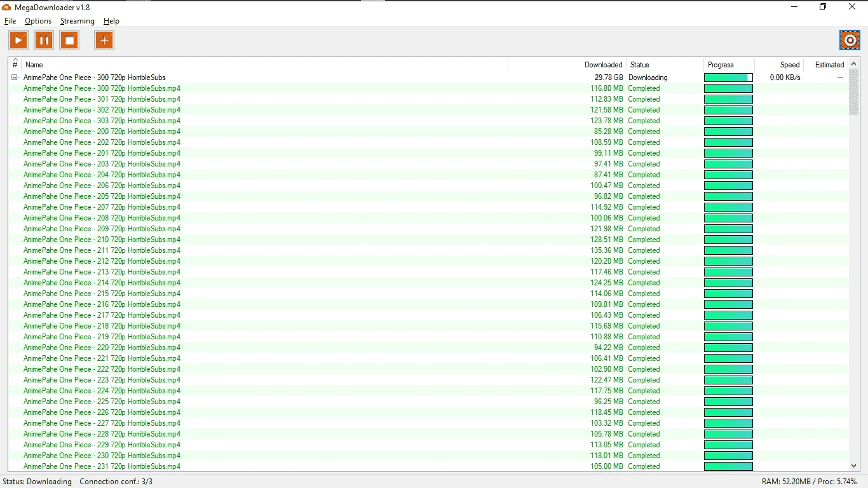
Task: Open the configuration gear icon
Action: pyautogui.click(x=850, y=41)
